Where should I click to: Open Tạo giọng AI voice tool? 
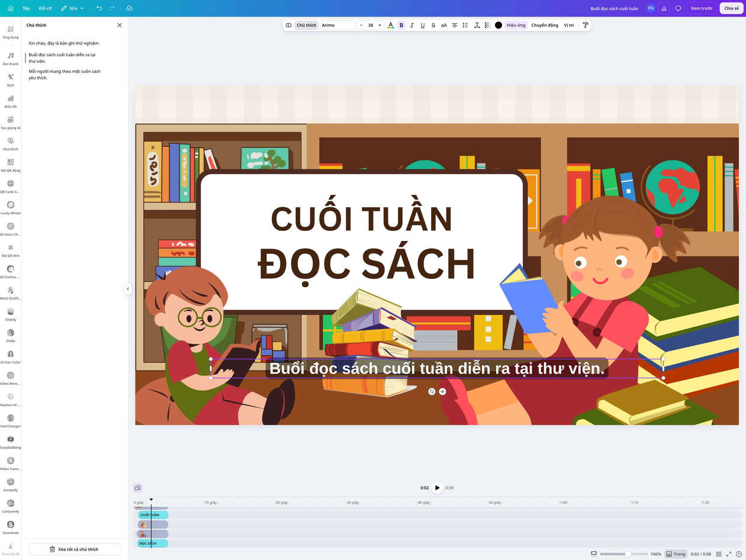coord(11,123)
